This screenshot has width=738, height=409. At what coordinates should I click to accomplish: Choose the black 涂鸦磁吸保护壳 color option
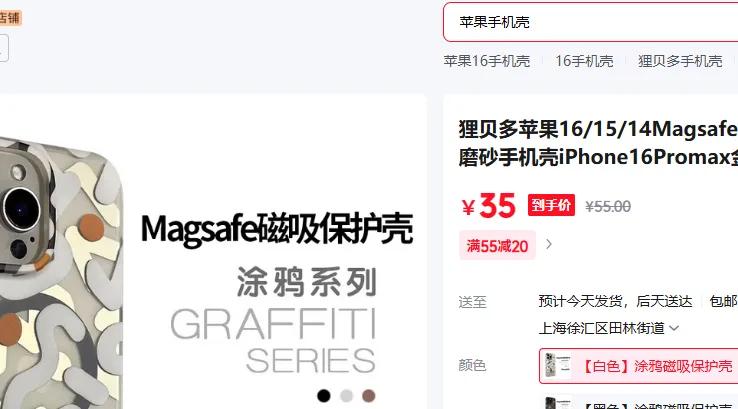tap(639, 403)
